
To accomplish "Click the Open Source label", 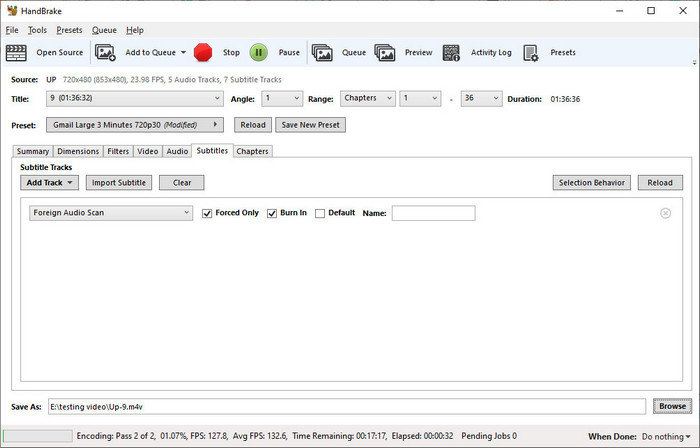I will tap(59, 52).
